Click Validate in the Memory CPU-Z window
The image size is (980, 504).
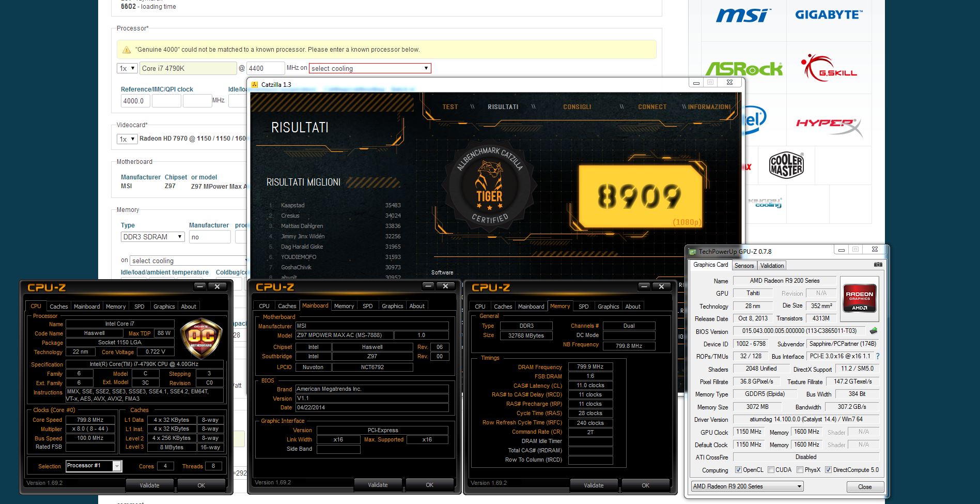(594, 485)
